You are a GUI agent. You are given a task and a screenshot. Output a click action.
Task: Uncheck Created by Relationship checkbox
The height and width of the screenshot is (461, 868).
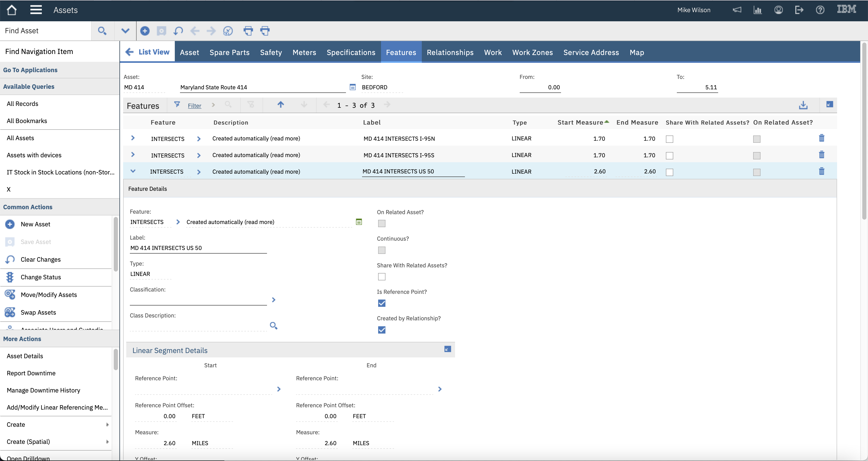pos(382,330)
